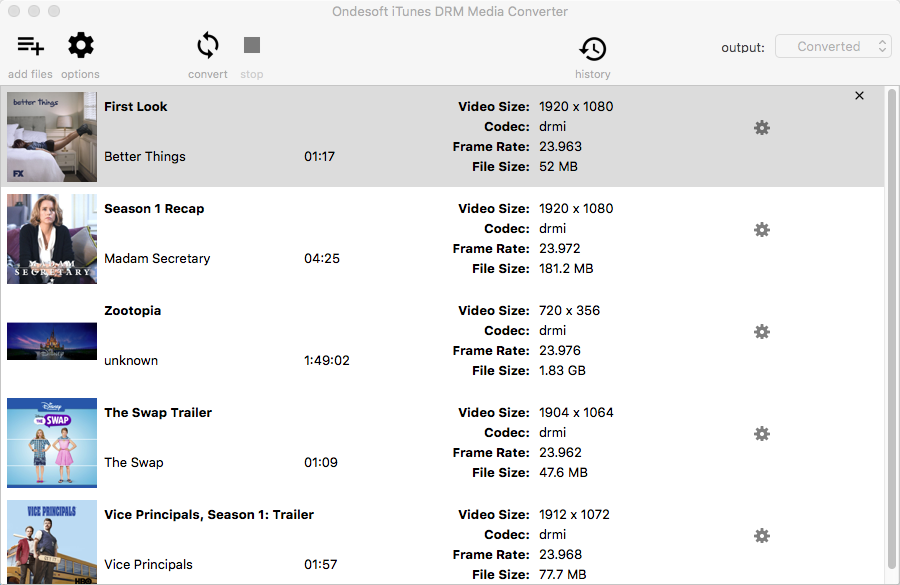Click the video size '720 x 356'

(569, 311)
